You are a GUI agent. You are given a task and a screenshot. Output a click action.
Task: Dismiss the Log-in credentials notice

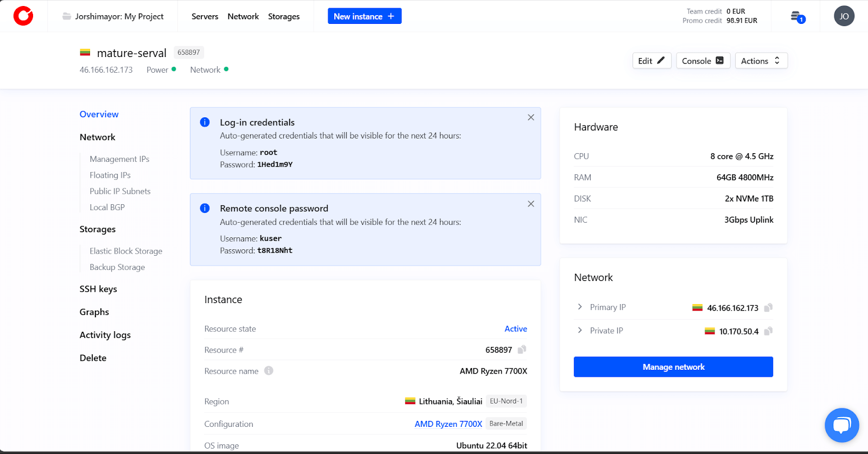[x=531, y=117]
